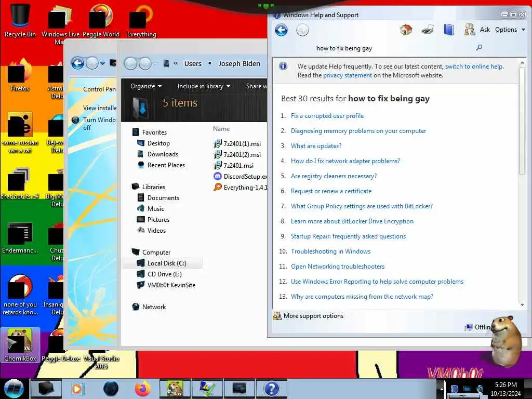Open 'Troubleshooting in Windows' result
The width and height of the screenshot is (532, 399).
330,251
